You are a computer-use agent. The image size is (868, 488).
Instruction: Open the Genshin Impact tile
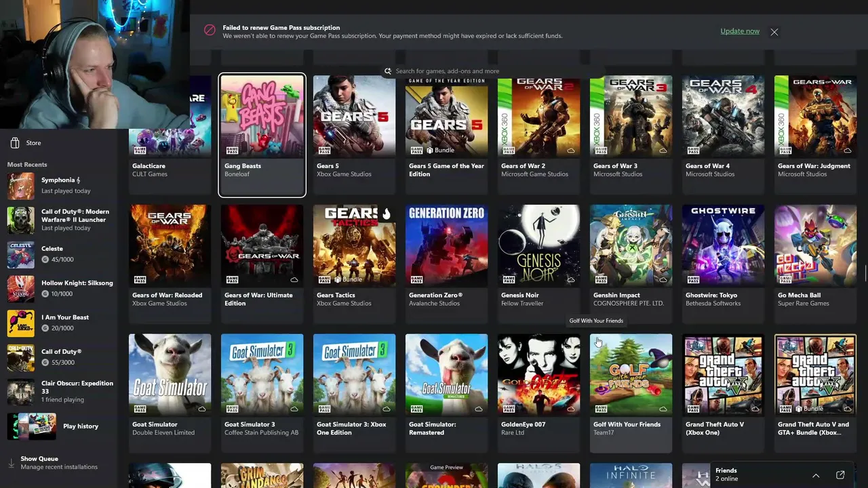pos(631,264)
